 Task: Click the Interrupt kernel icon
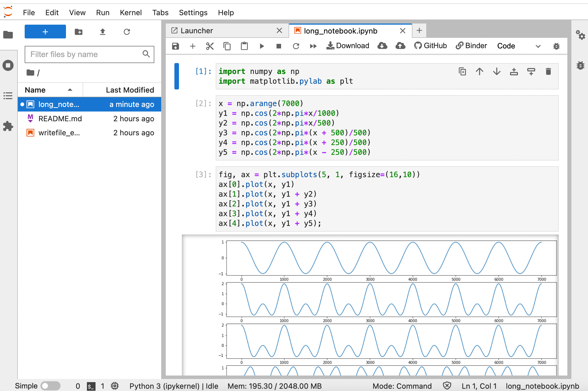tap(279, 45)
